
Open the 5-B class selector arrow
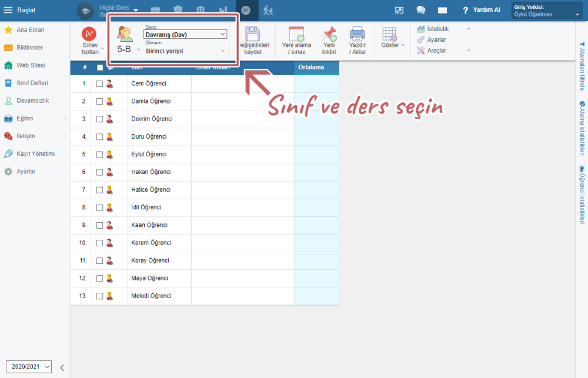138,49
